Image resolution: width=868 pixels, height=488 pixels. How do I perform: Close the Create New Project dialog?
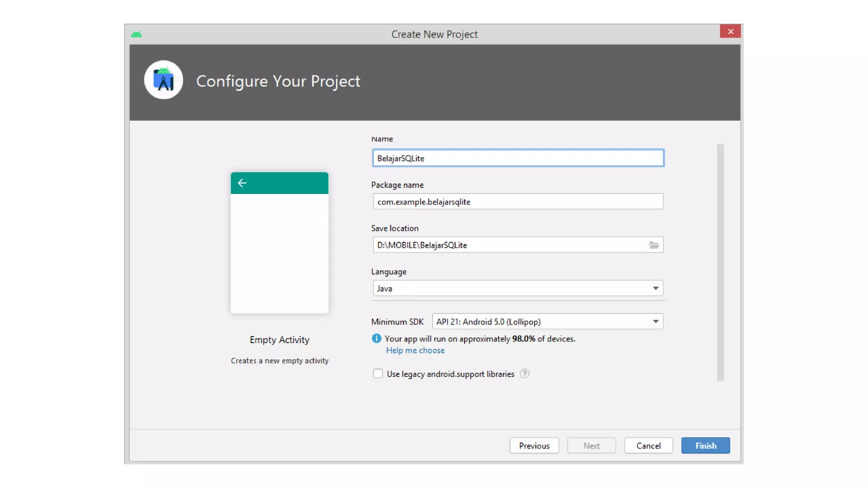coord(730,31)
